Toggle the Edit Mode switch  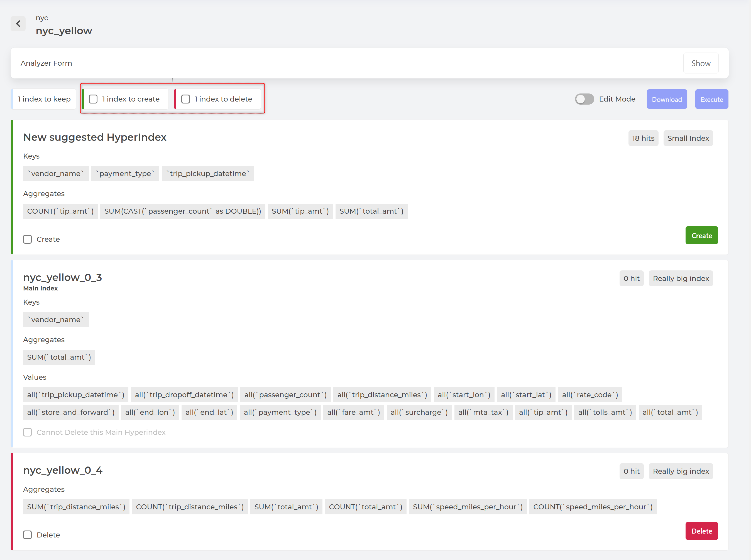pyautogui.click(x=584, y=99)
